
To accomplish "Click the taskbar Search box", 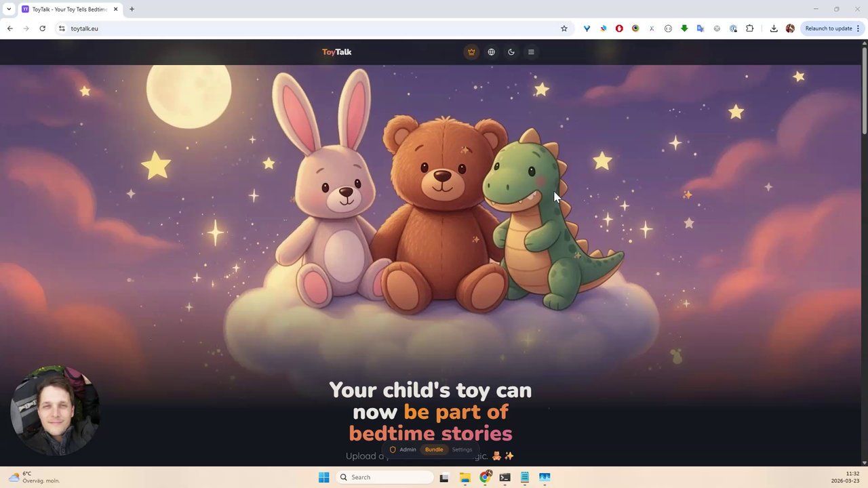I will (385, 477).
